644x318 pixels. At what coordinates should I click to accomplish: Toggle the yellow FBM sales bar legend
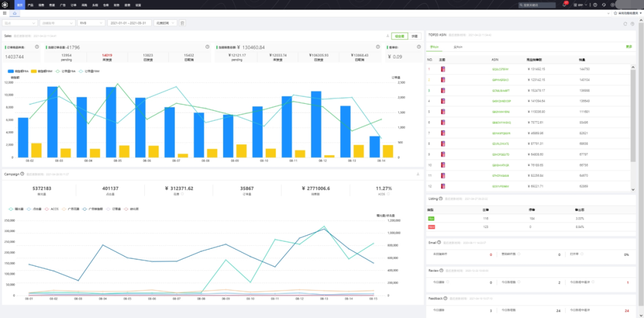[x=44, y=71]
